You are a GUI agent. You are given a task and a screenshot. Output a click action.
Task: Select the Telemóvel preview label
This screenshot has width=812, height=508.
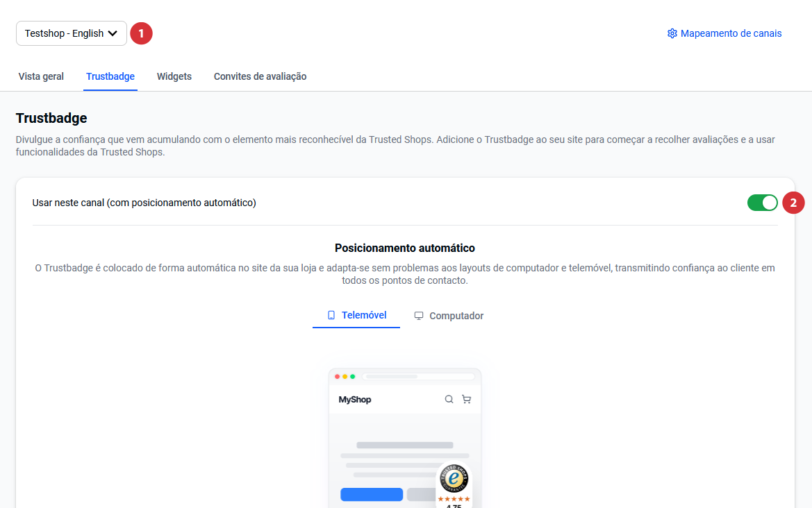tap(364, 315)
